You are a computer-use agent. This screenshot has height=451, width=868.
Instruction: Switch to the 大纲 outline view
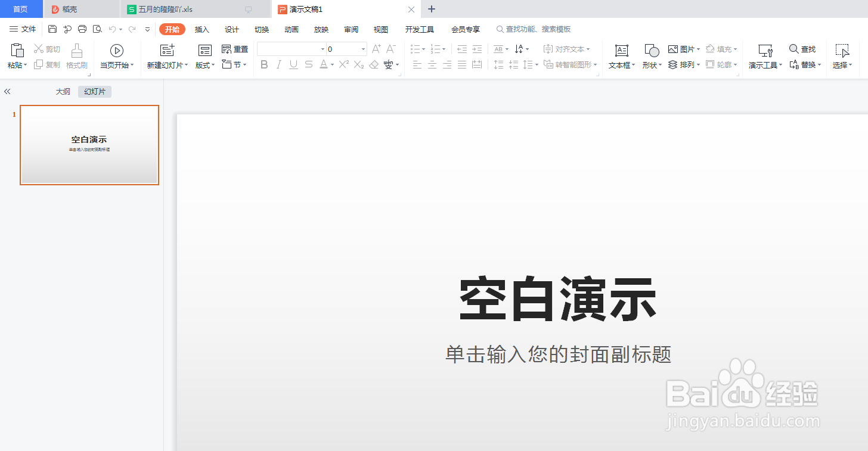pyautogui.click(x=63, y=92)
